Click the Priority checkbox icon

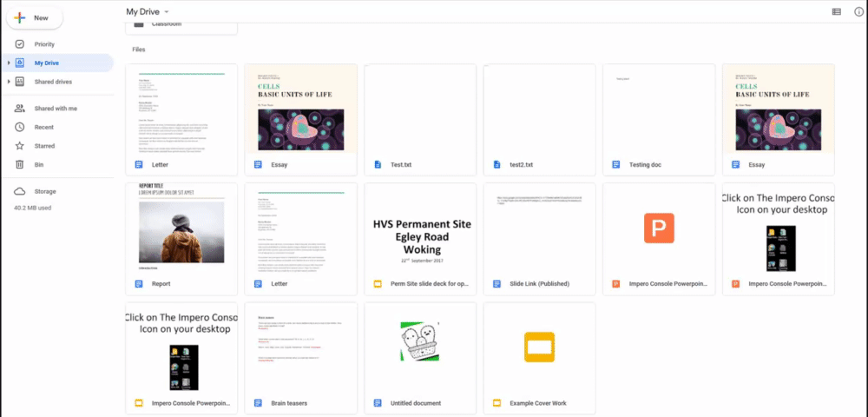(x=19, y=44)
